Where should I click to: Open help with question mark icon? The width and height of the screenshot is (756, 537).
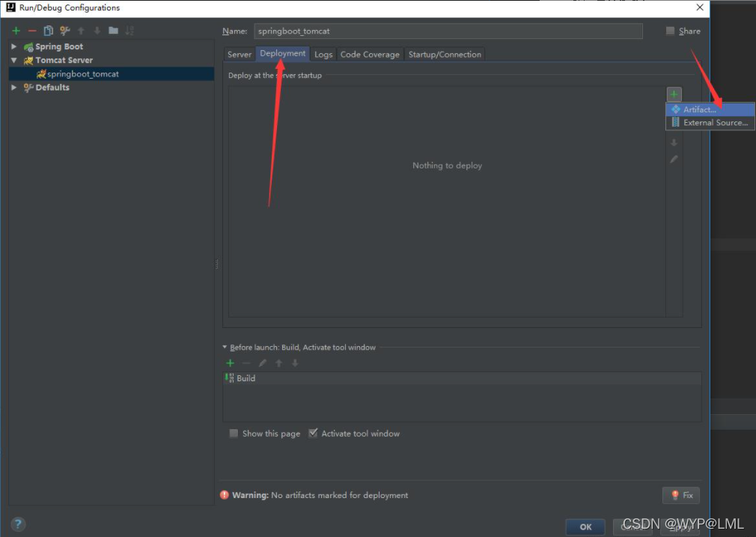tap(18, 524)
